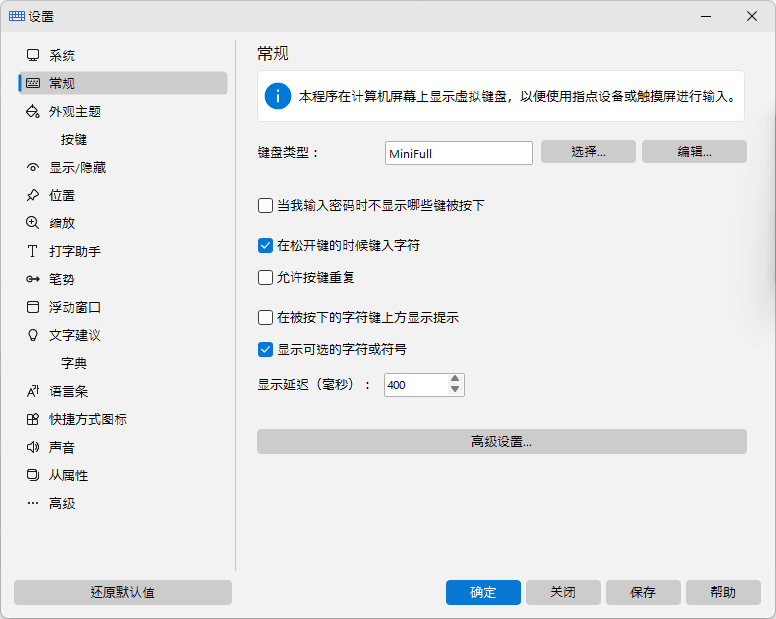Switch to the 显示/隐藏 page
This screenshot has width=776, height=619.
click(123, 167)
